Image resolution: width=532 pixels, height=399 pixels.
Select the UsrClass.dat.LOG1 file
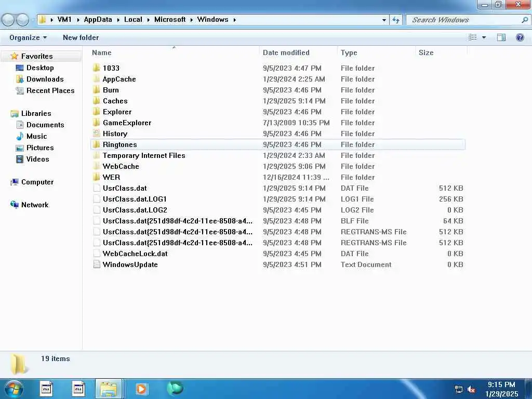click(135, 199)
